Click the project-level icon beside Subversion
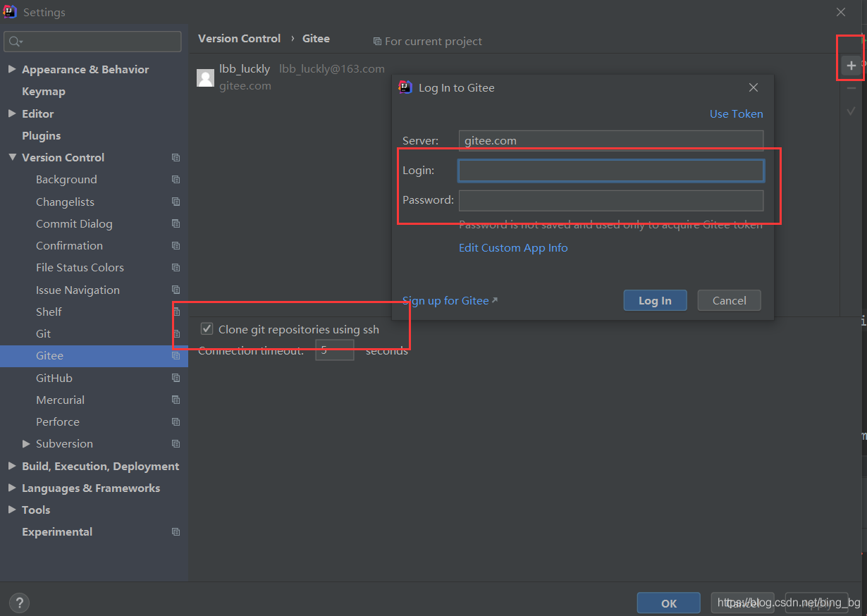 click(176, 444)
